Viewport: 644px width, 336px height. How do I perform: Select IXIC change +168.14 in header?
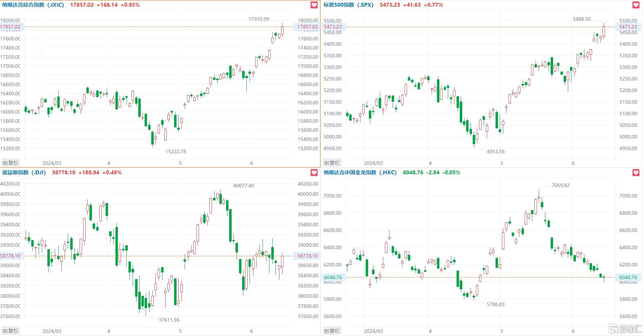pyautogui.click(x=107, y=5)
